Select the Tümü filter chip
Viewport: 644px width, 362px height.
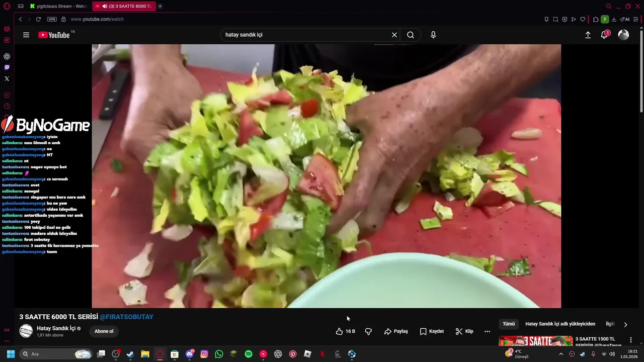(509, 324)
